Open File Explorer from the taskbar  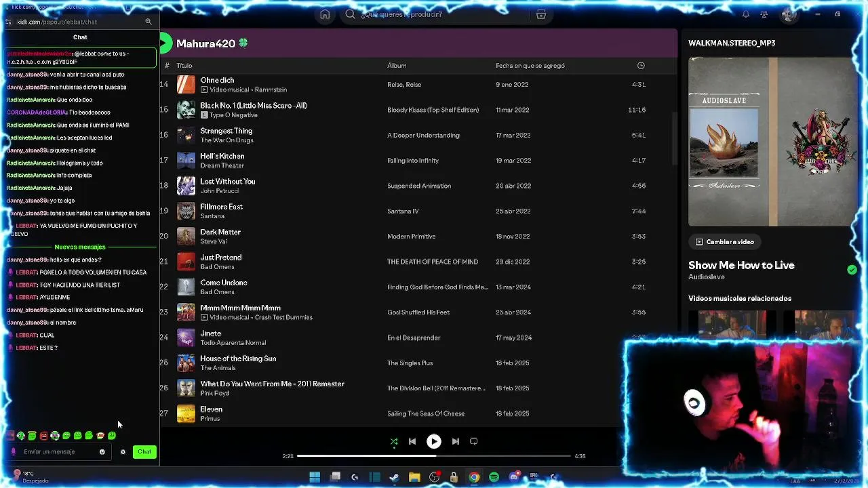(414, 477)
